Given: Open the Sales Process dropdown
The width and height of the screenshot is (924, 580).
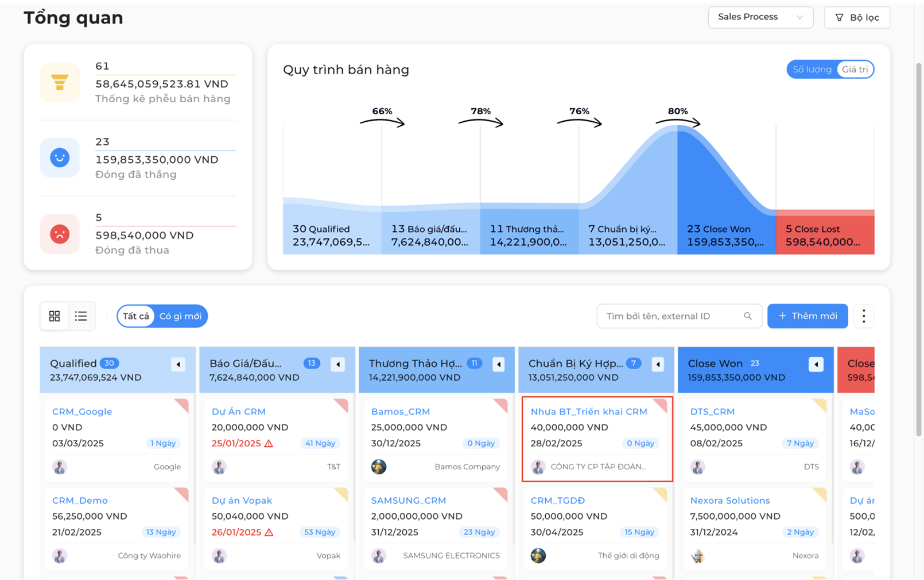Looking at the screenshot, I should tap(760, 17).
